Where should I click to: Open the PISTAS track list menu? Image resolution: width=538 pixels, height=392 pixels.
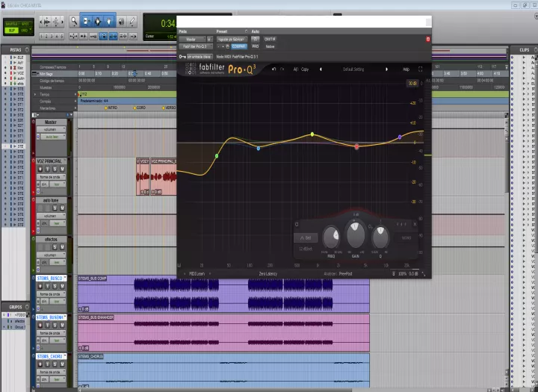pos(27,50)
